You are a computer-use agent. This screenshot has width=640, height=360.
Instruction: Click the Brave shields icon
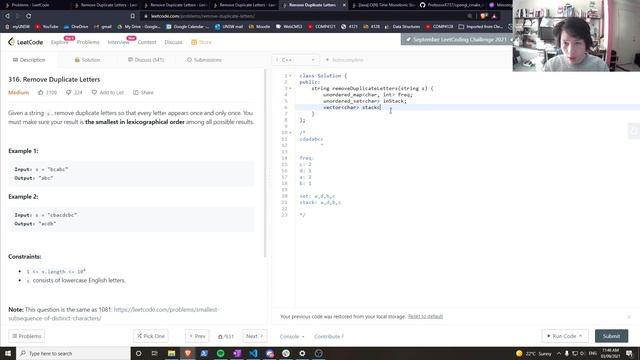point(484,16)
